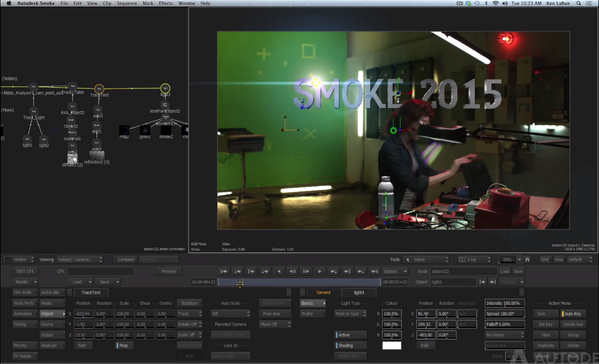Click the ring2 lens flare thumbnail

click(124, 129)
